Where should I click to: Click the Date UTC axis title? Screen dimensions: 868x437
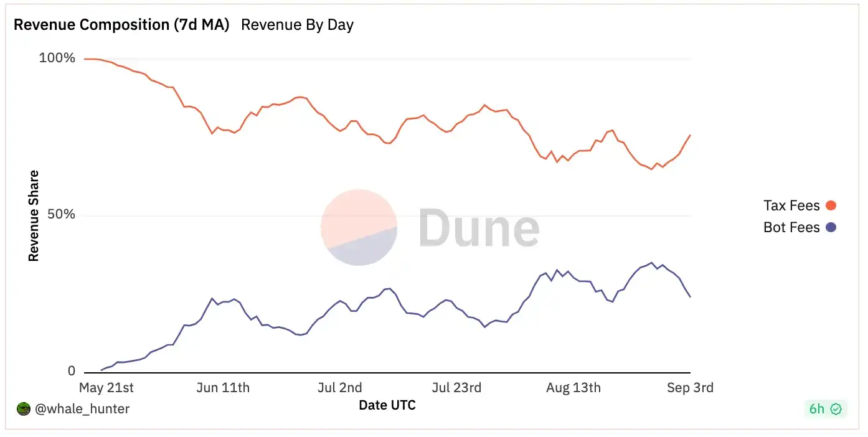(x=387, y=405)
